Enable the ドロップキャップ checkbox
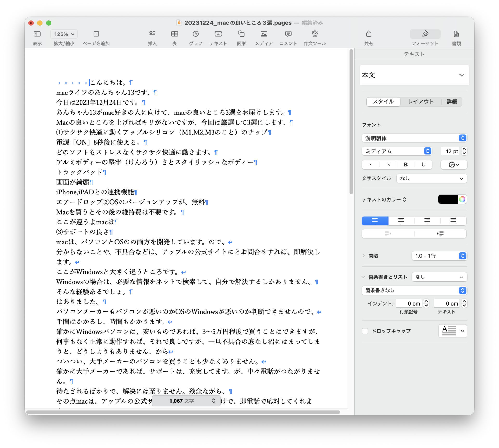499x448 pixels. [365, 331]
